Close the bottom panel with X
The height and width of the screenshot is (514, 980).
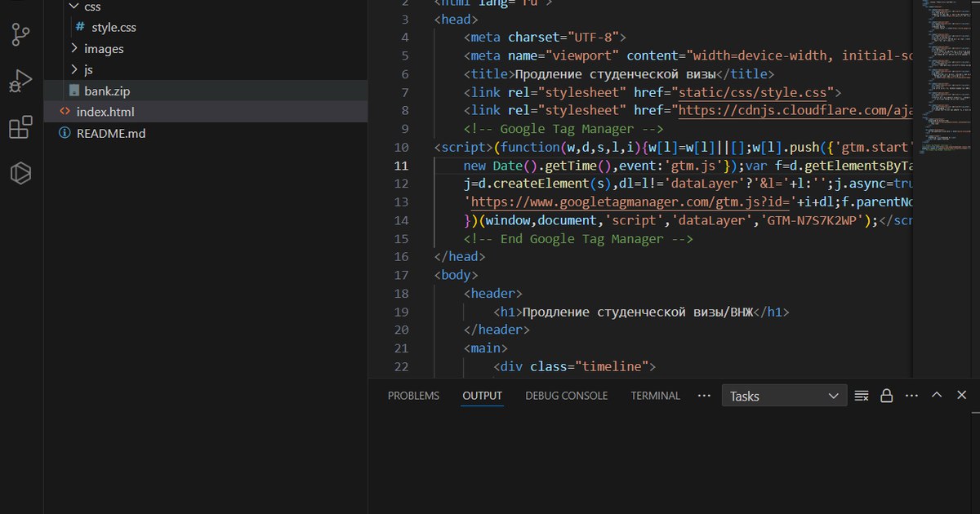[961, 396]
